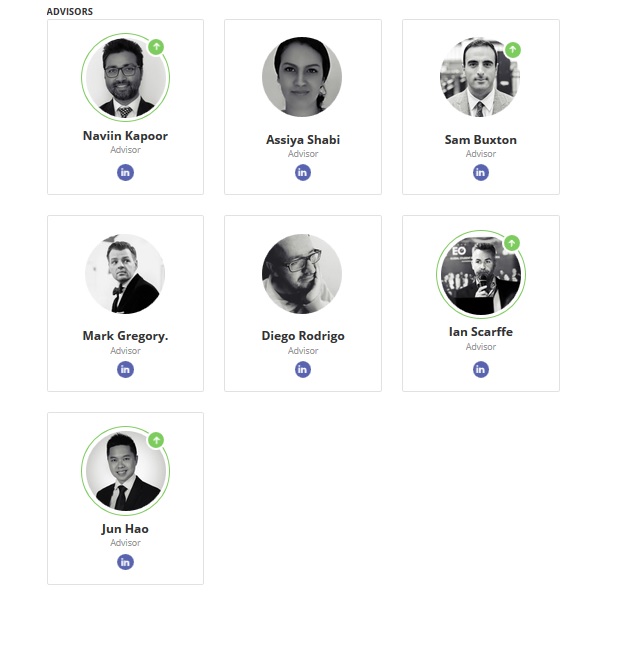Click green arrow badge on Naviin Kapoor's photo
Screen dimensions: 638x652
(x=156, y=47)
